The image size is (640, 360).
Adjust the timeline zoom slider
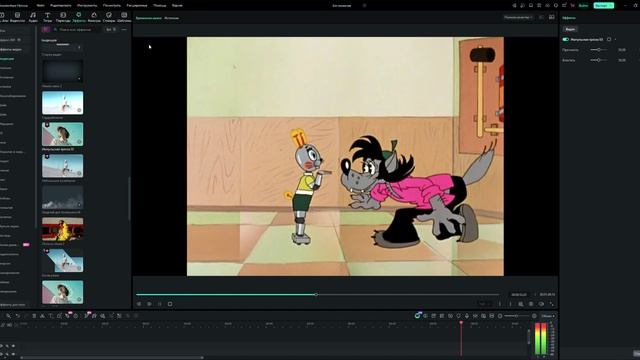point(516,316)
